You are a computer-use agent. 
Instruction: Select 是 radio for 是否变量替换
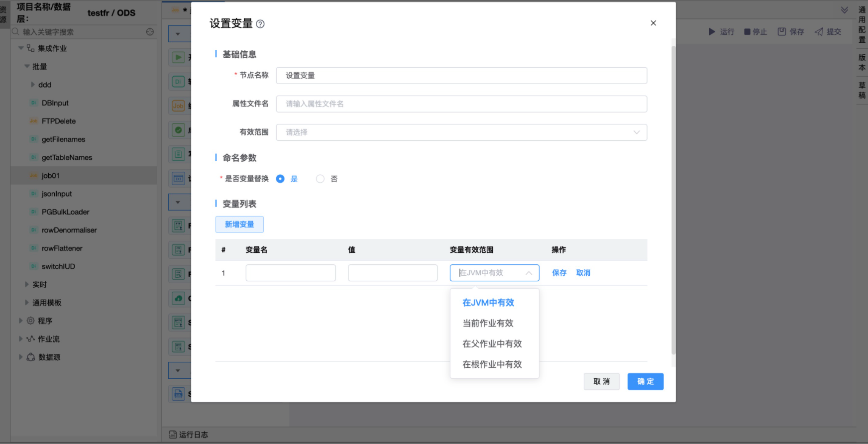pyautogui.click(x=280, y=179)
